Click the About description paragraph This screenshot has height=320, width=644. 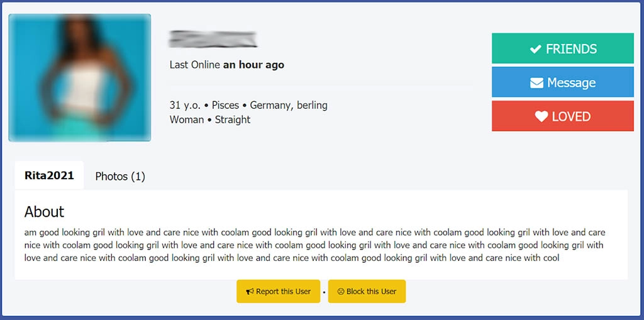point(314,245)
